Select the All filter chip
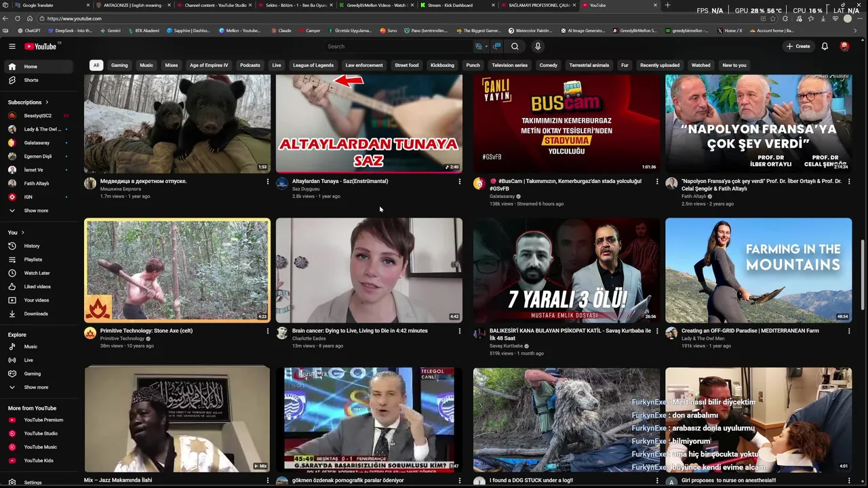868x488 pixels. tap(96, 65)
